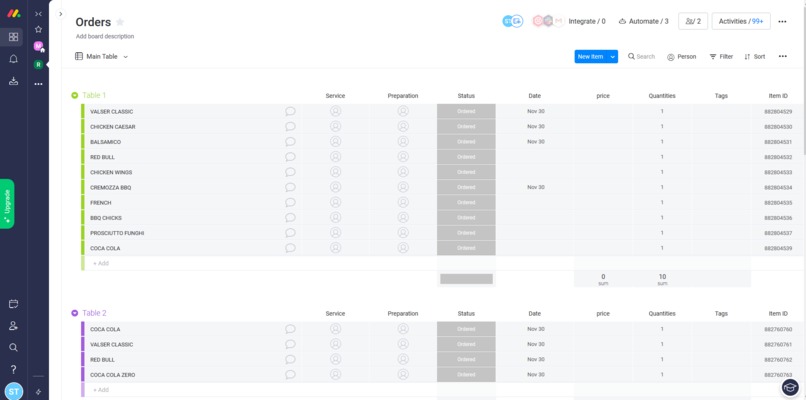Open conversation for VALSER CLASSIC in Table 1
Screen dimensions: 806x400
click(x=290, y=111)
